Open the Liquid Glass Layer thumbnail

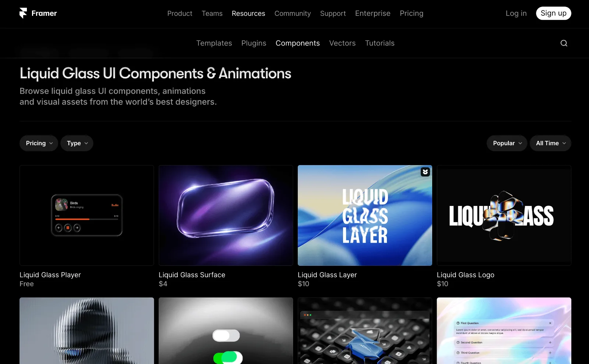point(365,215)
